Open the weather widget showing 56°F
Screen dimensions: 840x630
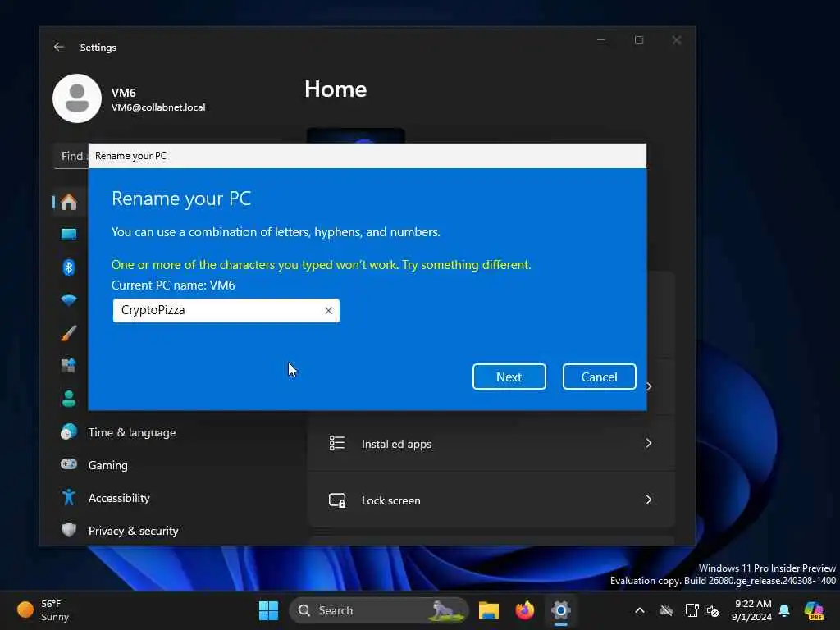coord(43,610)
